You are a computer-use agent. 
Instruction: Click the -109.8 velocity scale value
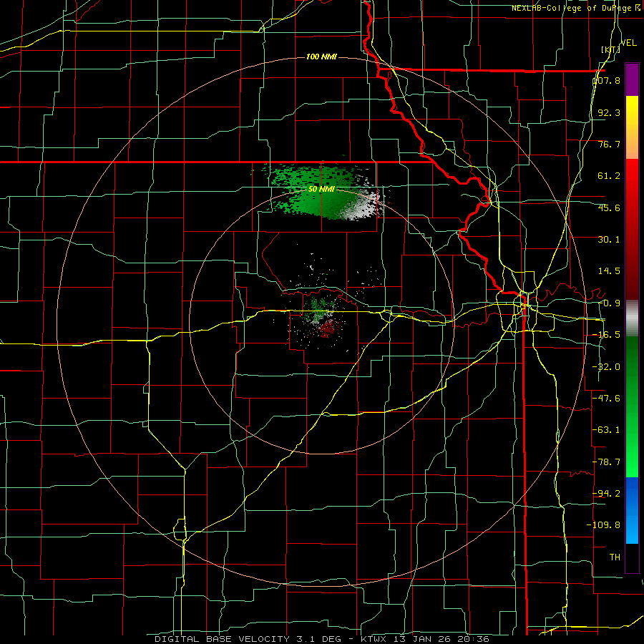tap(604, 525)
